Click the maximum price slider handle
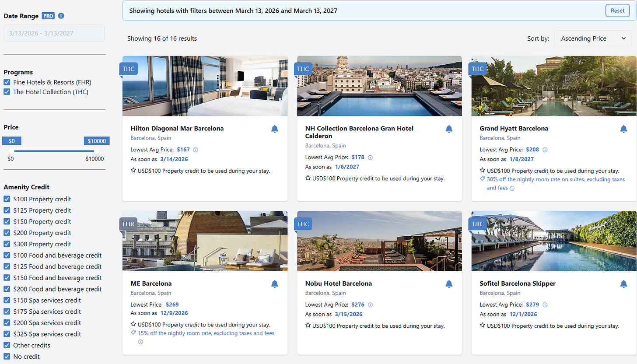 pyautogui.click(x=97, y=151)
